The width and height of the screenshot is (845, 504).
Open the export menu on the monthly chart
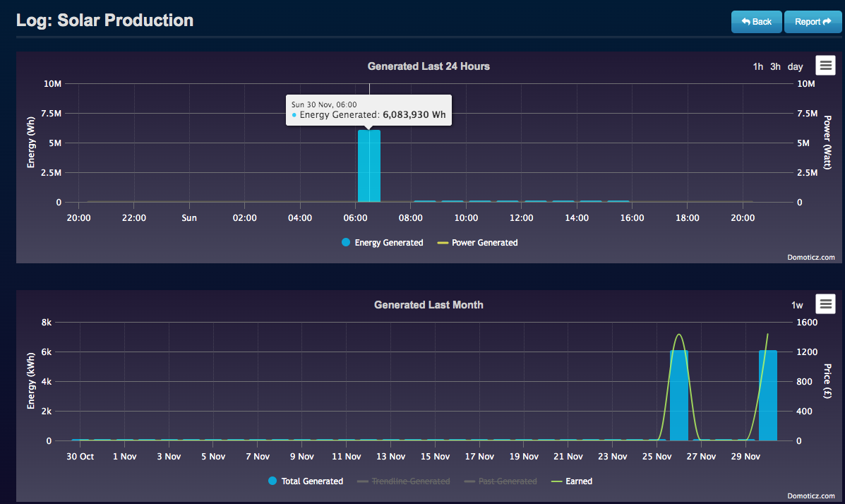click(x=825, y=304)
